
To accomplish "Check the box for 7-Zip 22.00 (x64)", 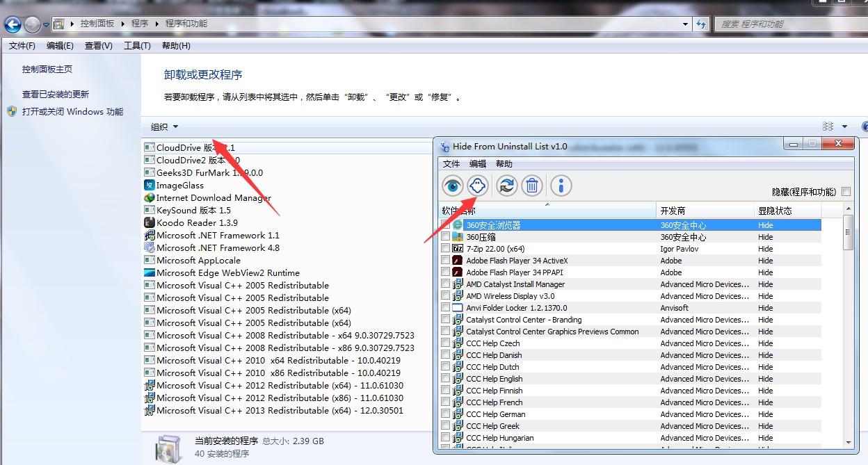I will point(446,249).
